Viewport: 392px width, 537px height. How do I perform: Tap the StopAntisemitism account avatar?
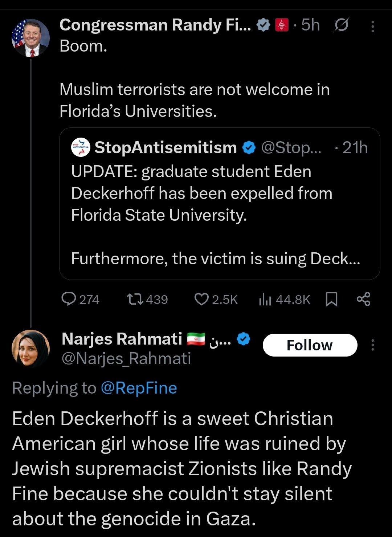tap(81, 147)
